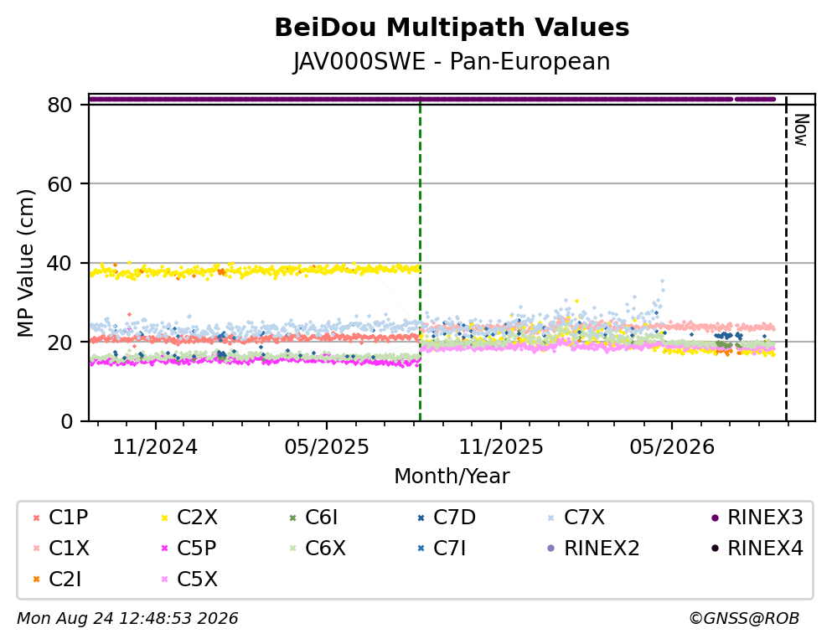
Task: Click the RINEX4 dark dot marker
Action: point(715,549)
